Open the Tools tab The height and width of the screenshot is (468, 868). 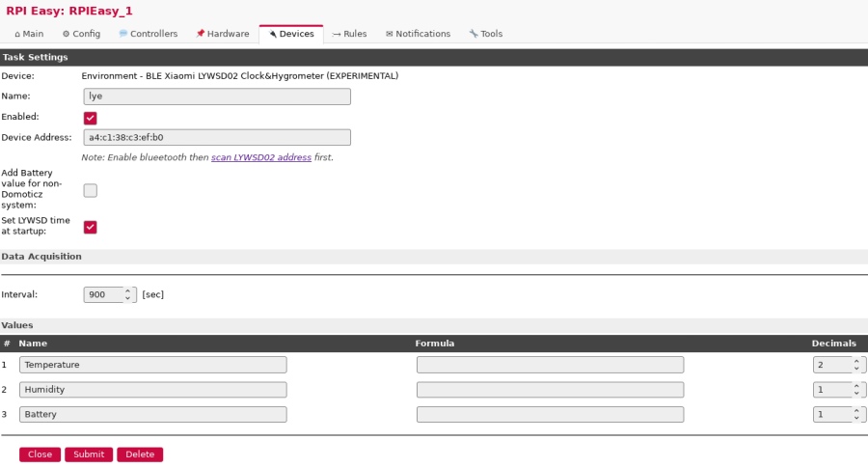(485, 34)
